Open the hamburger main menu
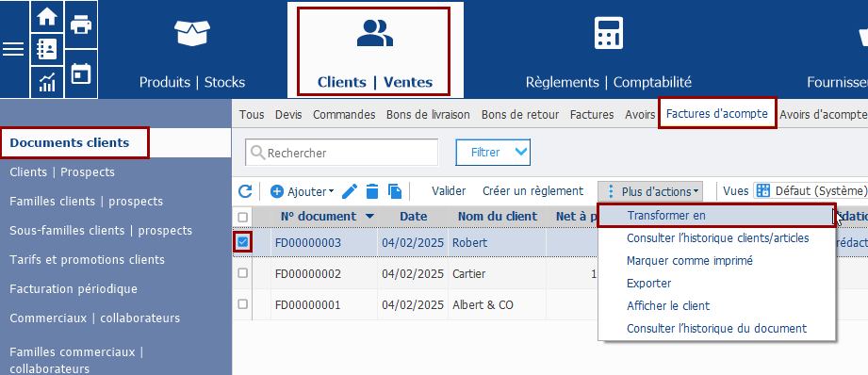Image resolution: width=868 pixels, height=375 pixels. pos(13,49)
